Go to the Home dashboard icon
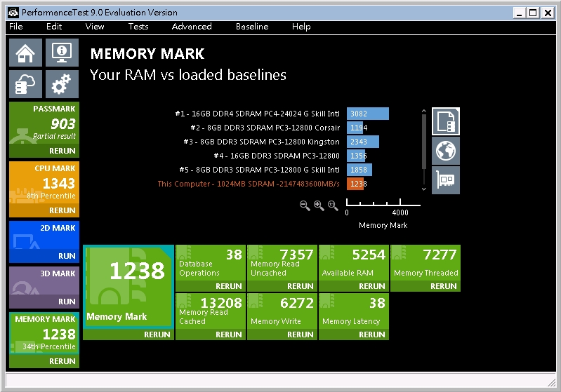This screenshot has width=561, height=392. 25,53
